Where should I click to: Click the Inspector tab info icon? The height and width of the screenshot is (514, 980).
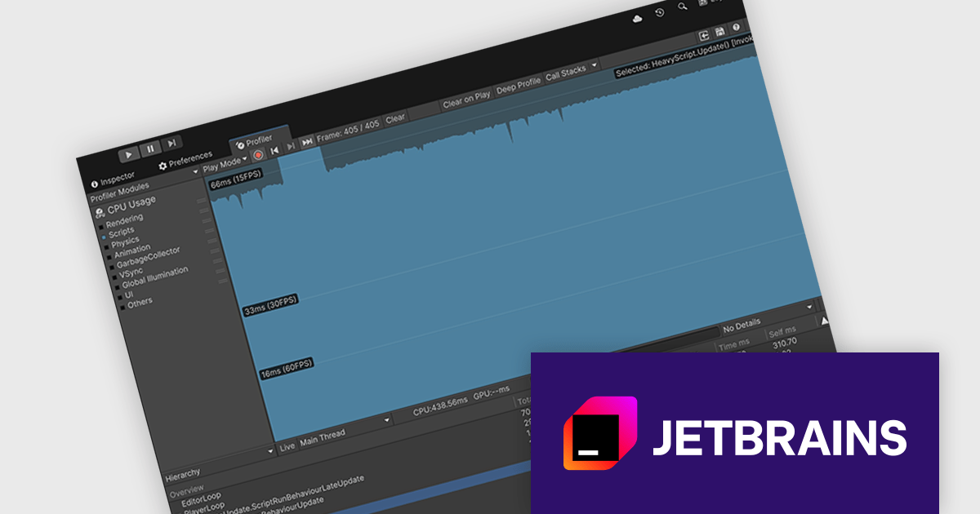[x=94, y=184]
